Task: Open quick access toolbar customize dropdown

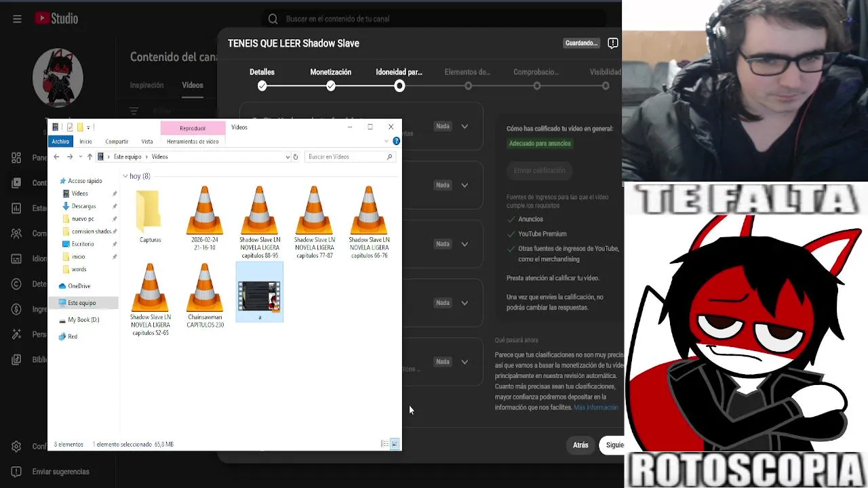Action: tap(88, 127)
